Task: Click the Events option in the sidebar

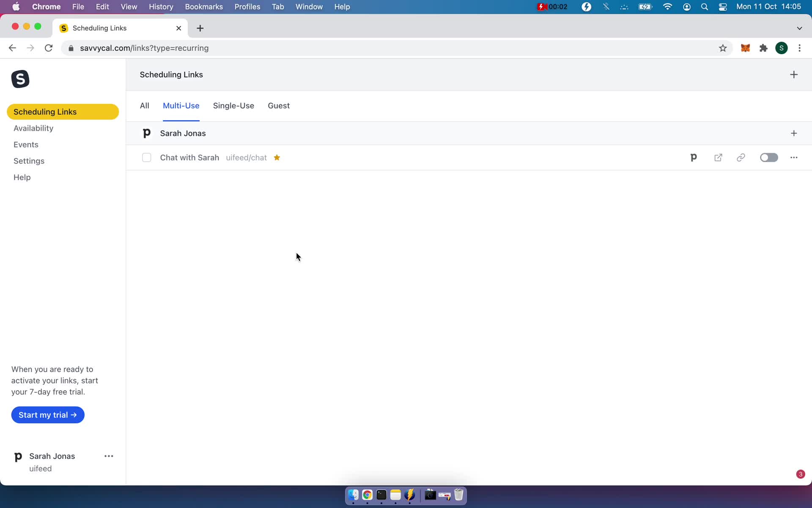Action: coord(26,144)
